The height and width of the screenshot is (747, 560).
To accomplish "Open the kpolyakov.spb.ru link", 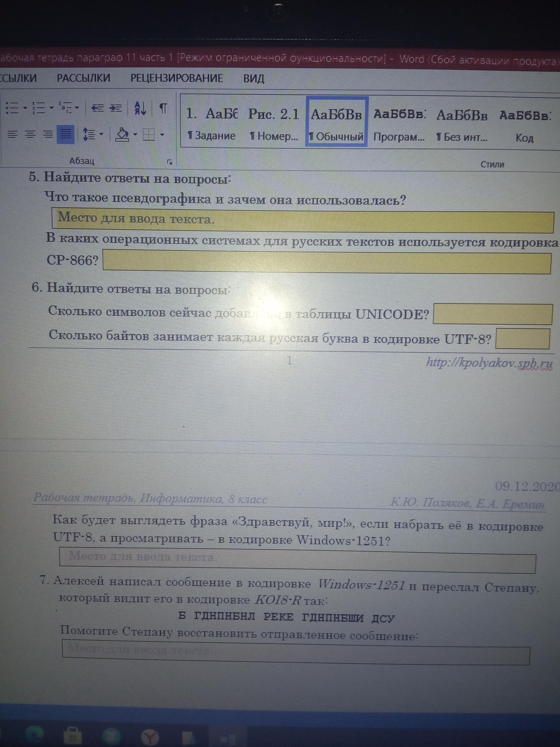I will click(x=489, y=363).
